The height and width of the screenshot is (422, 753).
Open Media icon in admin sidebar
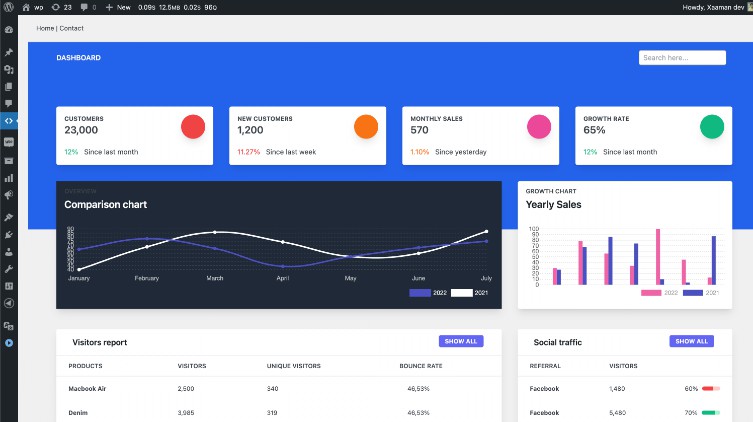(x=9, y=69)
